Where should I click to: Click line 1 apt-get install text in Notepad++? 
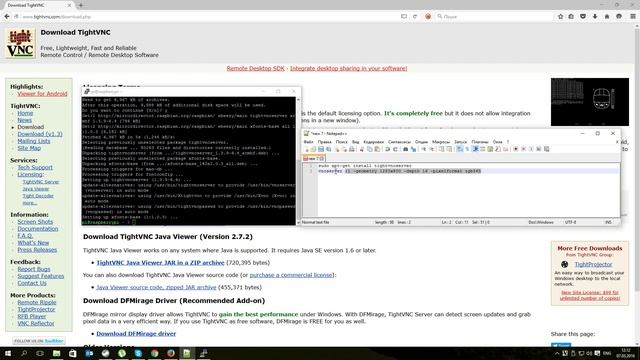365,166
